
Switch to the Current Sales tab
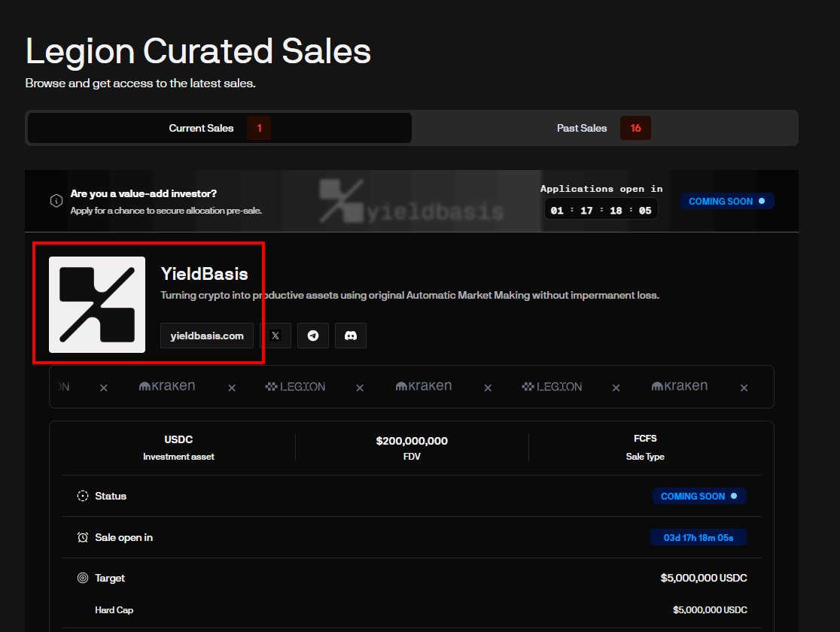(220, 128)
